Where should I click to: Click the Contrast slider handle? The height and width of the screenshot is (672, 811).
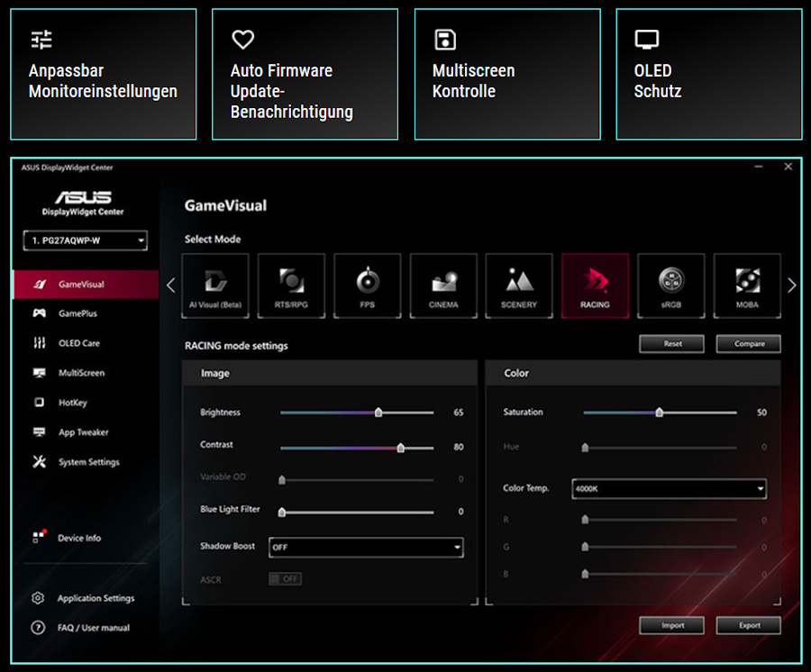pos(401,448)
